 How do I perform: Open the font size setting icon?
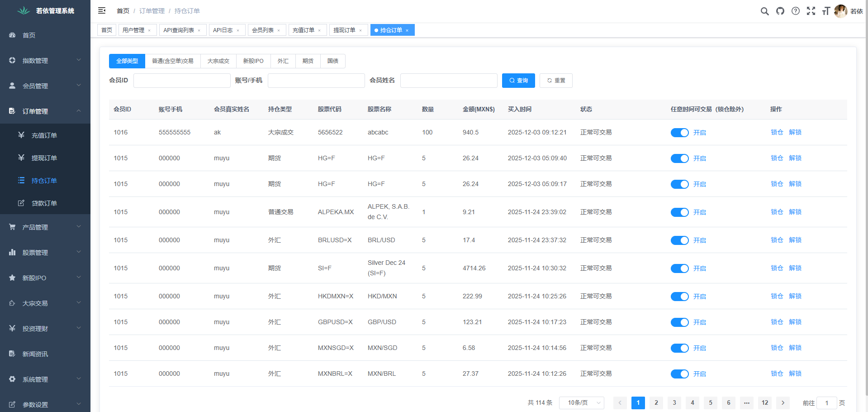[x=825, y=11]
